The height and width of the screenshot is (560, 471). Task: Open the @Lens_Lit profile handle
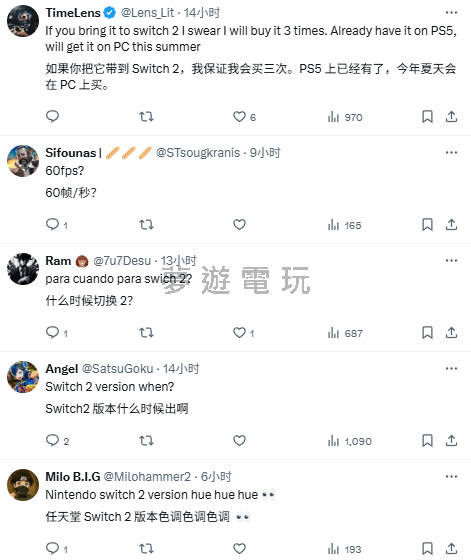tap(147, 13)
